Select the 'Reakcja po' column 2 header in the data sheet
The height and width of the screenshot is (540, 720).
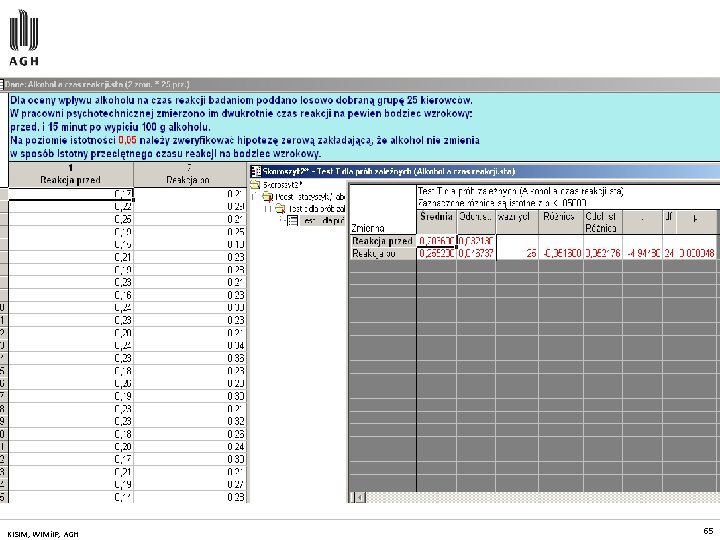[x=189, y=174]
